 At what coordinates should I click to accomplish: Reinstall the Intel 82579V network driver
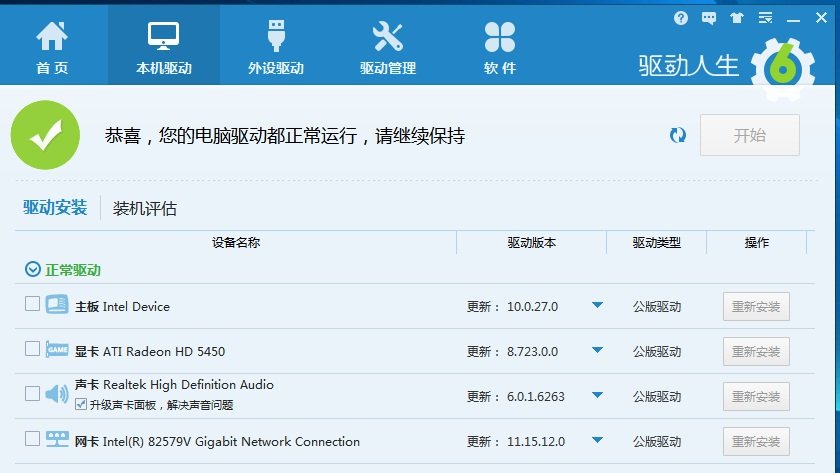pyautogui.click(x=756, y=441)
